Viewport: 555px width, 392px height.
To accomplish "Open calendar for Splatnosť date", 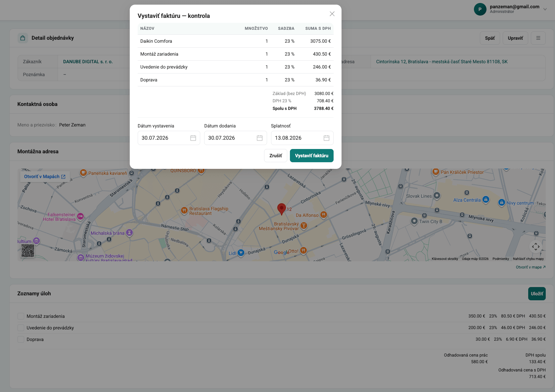I will [327, 138].
